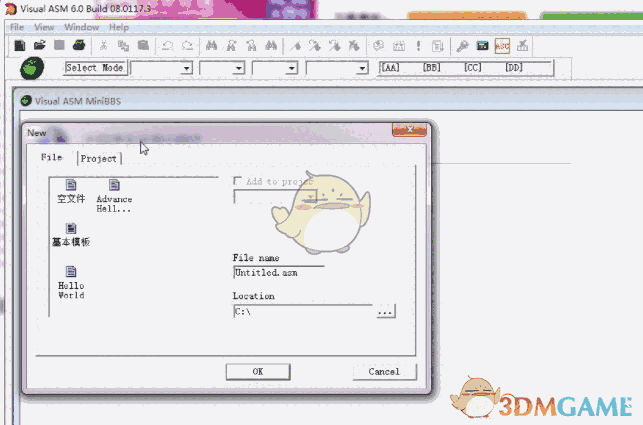Click the Redo arrow icon
The width and height of the screenshot is (643, 425).
187,45
